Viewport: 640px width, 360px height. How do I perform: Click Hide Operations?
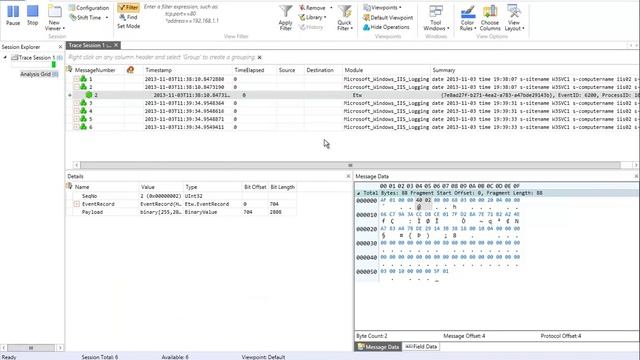point(386,27)
